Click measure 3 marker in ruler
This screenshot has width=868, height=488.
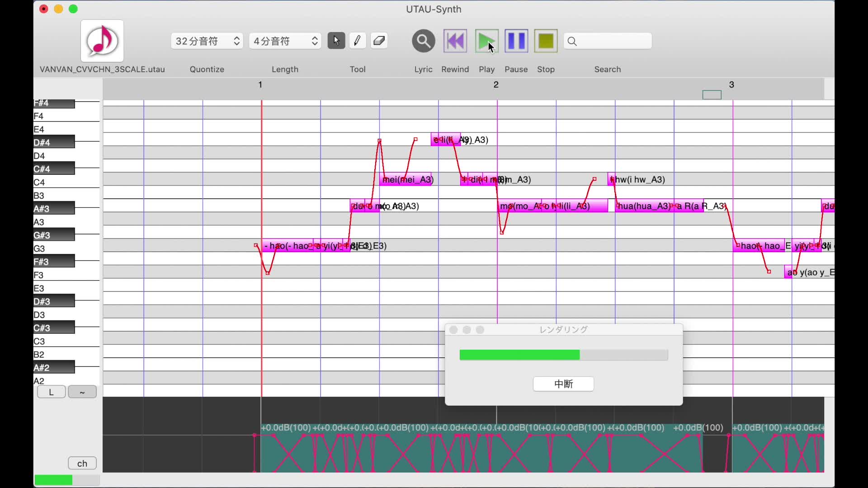coord(731,84)
